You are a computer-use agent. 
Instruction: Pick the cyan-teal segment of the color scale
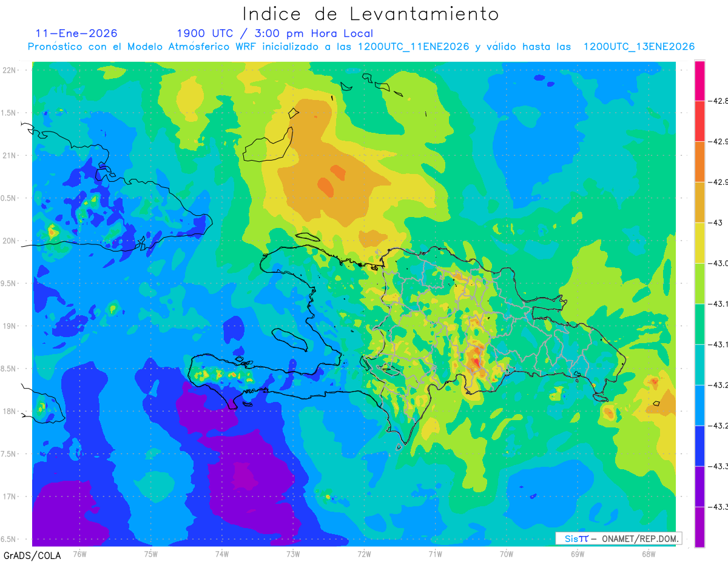tap(699, 364)
